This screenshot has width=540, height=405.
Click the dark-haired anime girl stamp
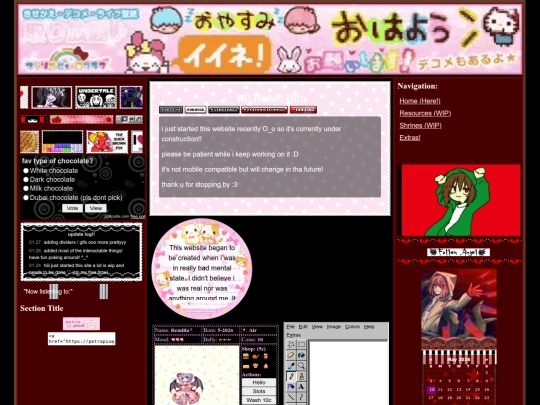[52, 97]
